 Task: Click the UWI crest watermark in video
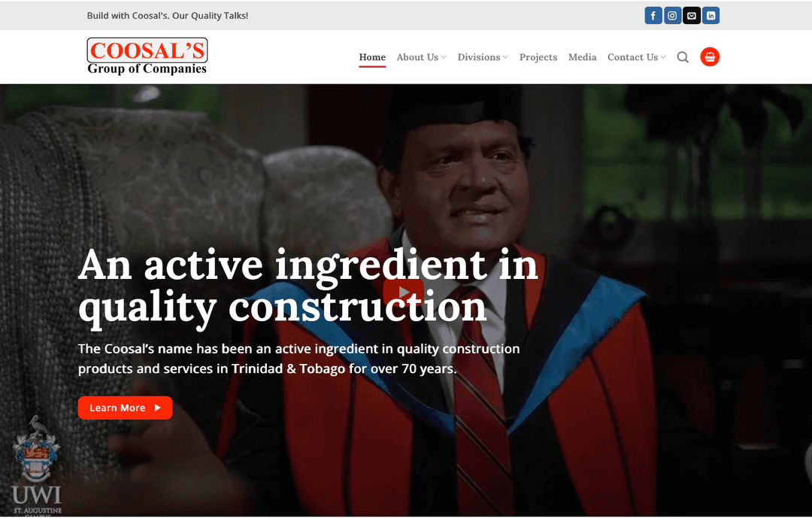tap(36, 465)
